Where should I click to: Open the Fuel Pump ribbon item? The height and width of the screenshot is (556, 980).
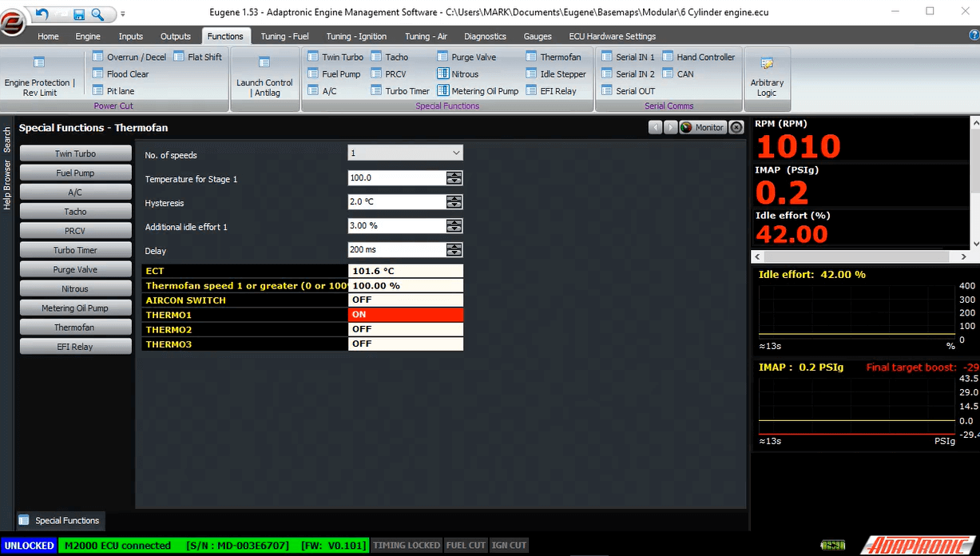[x=334, y=73]
